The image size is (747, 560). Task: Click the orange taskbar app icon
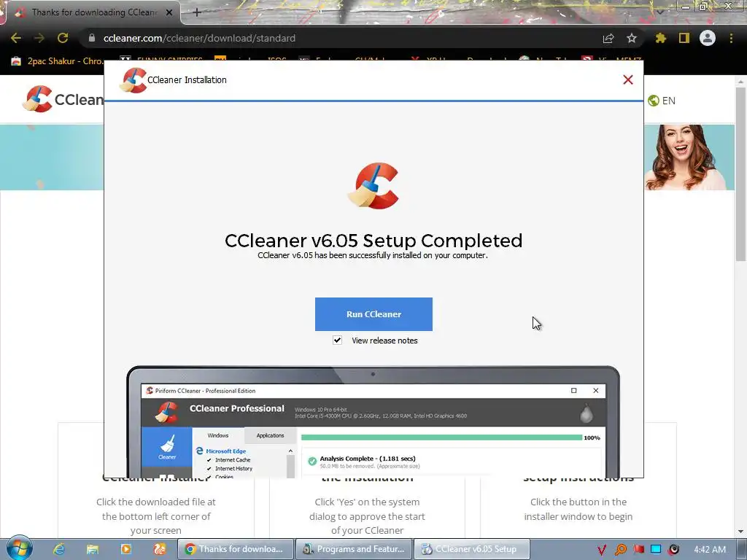coord(160,549)
